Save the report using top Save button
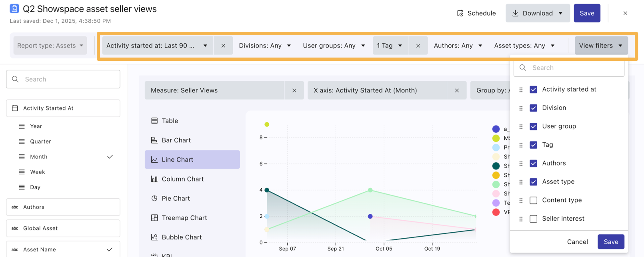This screenshot has height=257, width=644. point(587,13)
